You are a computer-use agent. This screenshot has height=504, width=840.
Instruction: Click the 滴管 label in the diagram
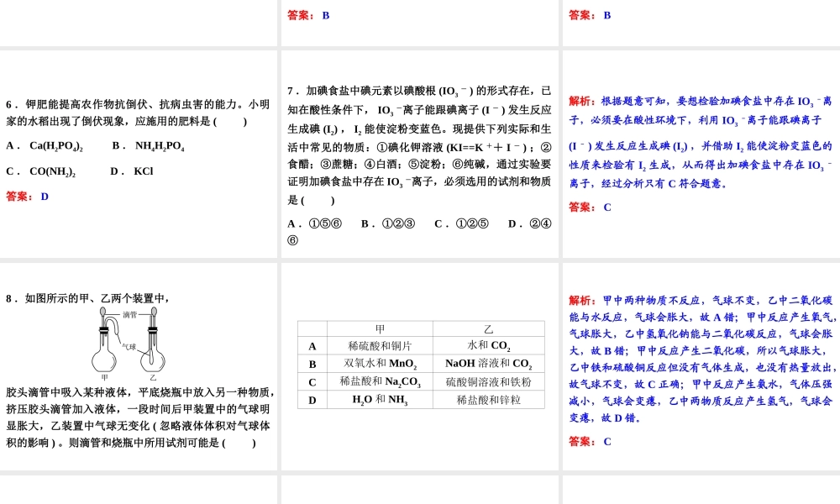130,314
